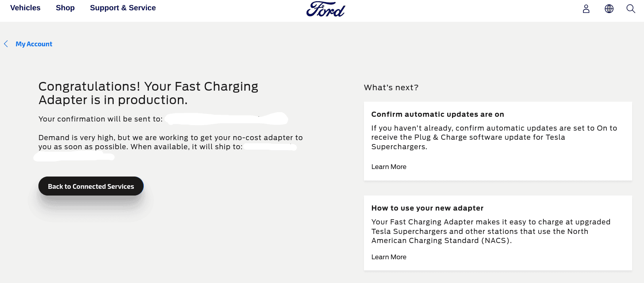Viewport: 644px width, 283px height.
Task: Select the 'How to use your new adapter' heading
Action: 427,208
